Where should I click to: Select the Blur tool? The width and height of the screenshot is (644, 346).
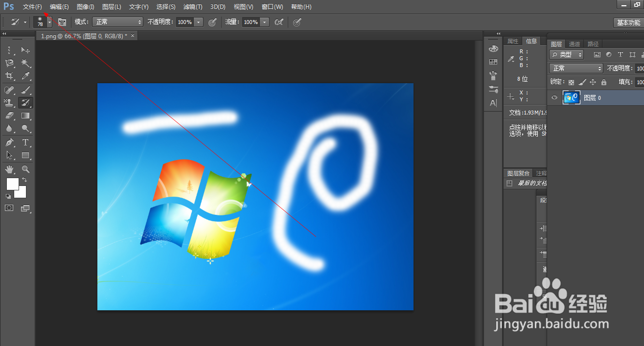click(x=10, y=128)
